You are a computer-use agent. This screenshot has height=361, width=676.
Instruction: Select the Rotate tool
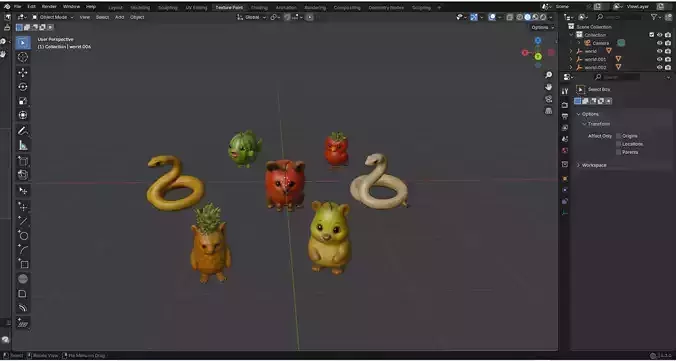23,87
